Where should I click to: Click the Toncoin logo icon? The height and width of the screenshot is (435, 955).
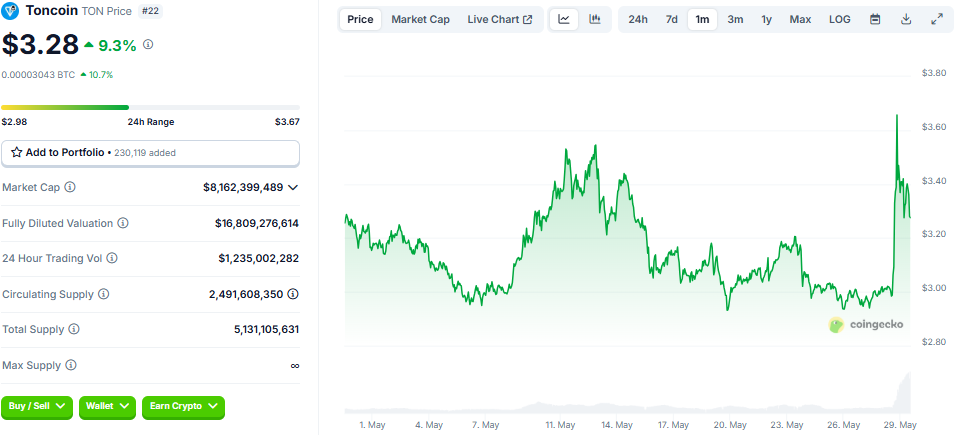tap(11, 12)
